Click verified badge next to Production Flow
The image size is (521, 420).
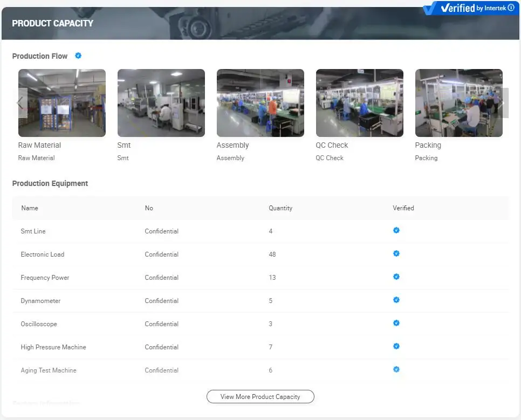[x=78, y=56]
